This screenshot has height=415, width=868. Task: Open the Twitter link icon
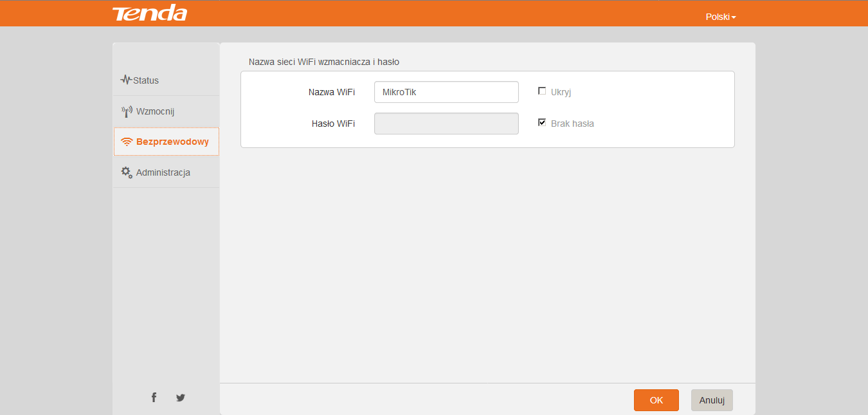tap(181, 398)
